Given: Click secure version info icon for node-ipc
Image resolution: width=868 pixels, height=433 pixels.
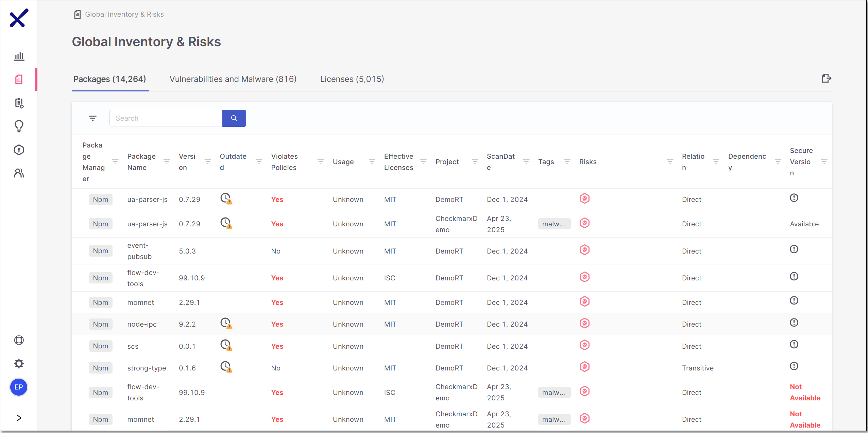Looking at the screenshot, I should coord(794,323).
